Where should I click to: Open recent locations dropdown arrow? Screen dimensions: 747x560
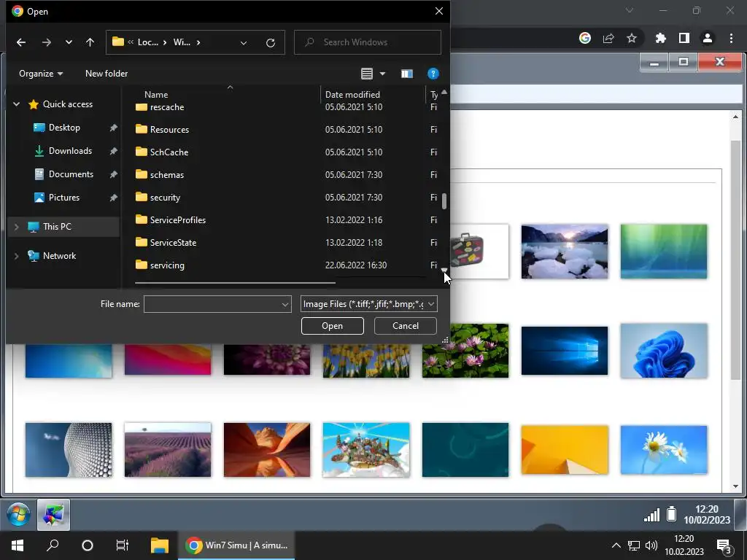pos(69,42)
